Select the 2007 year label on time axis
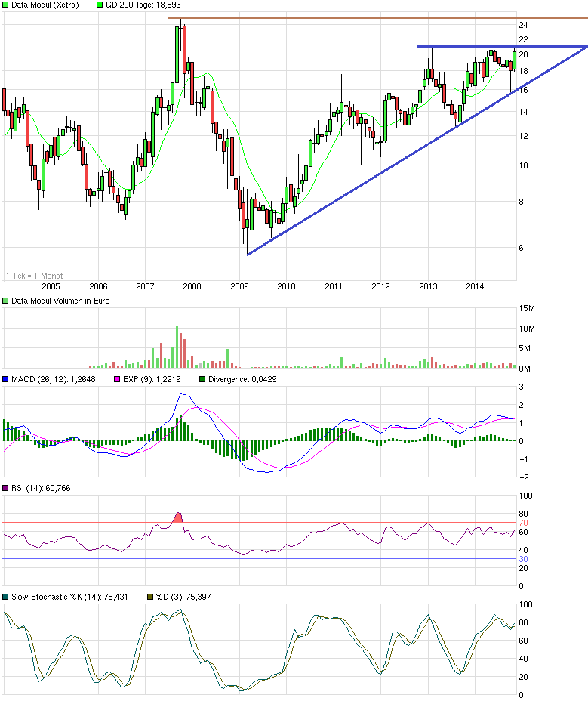The image size is (588, 701). tap(145, 286)
